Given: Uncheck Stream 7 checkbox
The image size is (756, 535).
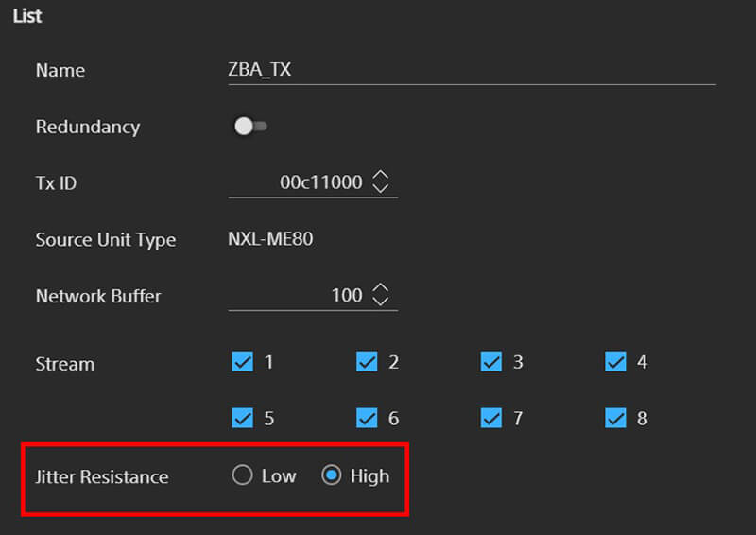Looking at the screenshot, I should 491,418.
